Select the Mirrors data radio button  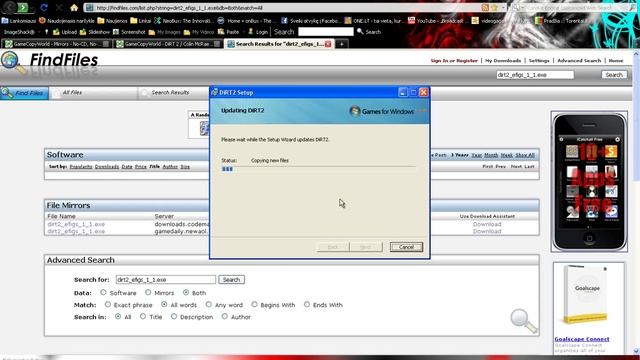148,292
